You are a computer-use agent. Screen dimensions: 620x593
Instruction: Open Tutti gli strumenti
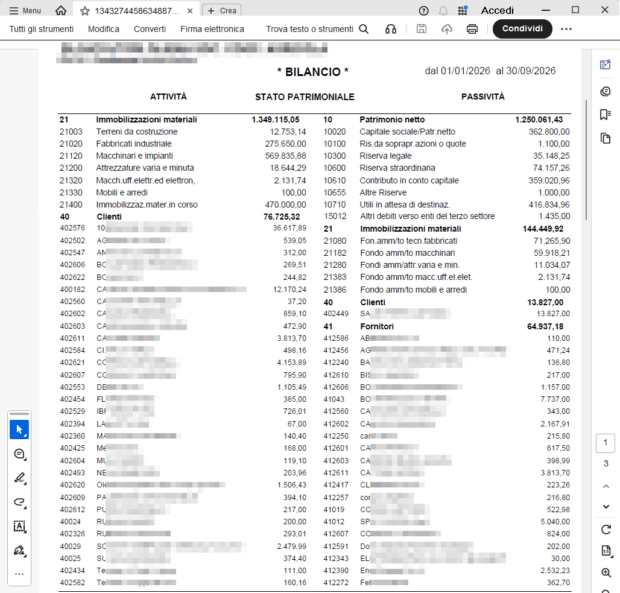[x=42, y=29]
